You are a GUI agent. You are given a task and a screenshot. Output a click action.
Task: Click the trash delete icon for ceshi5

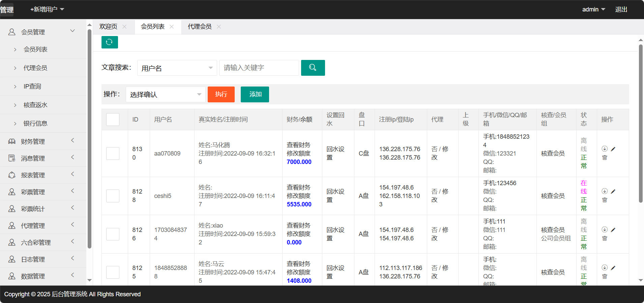click(605, 200)
